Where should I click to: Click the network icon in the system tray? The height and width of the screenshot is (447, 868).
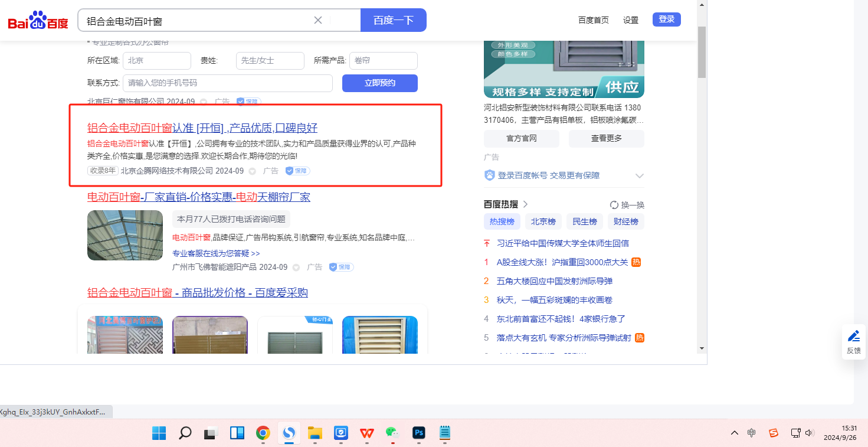[x=795, y=433]
